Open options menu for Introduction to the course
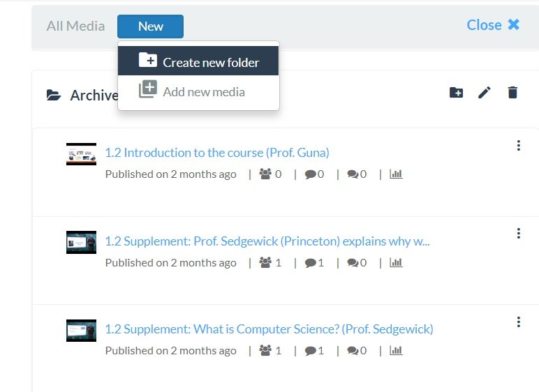Image resolution: width=539 pixels, height=392 pixels. click(x=519, y=145)
